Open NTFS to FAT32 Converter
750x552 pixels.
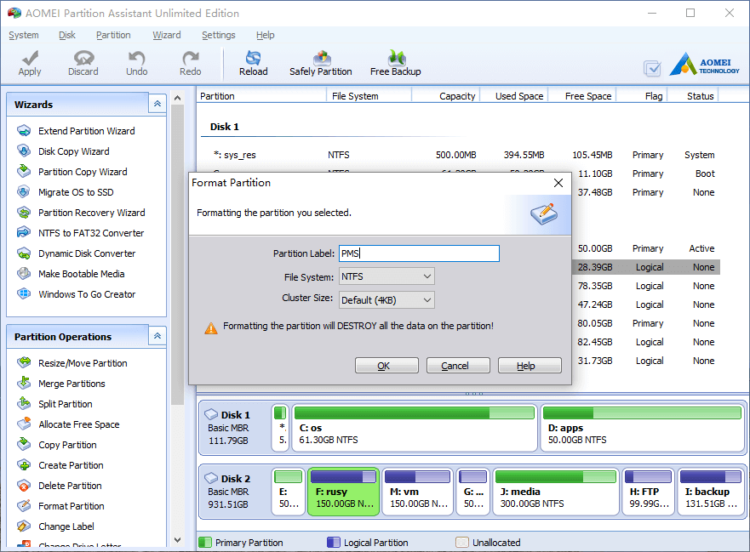(91, 233)
